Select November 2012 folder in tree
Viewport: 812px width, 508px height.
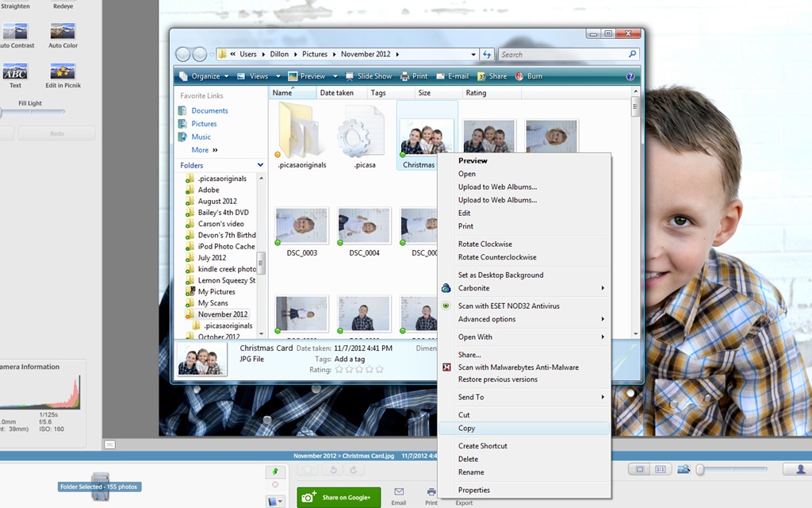223,314
